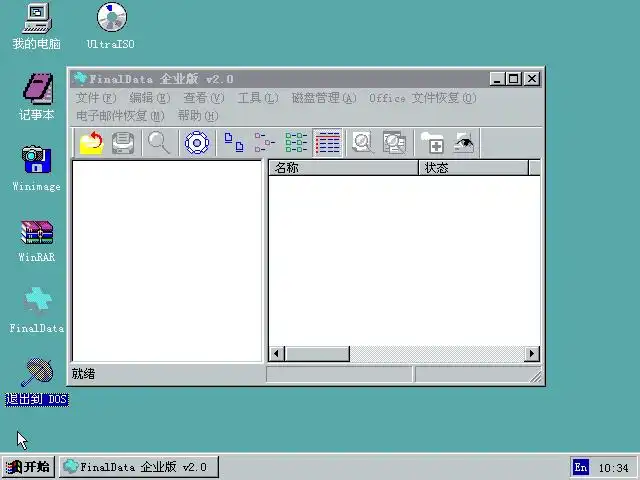Switch to small icons view
640x480 pixels.
pos(264,142)
